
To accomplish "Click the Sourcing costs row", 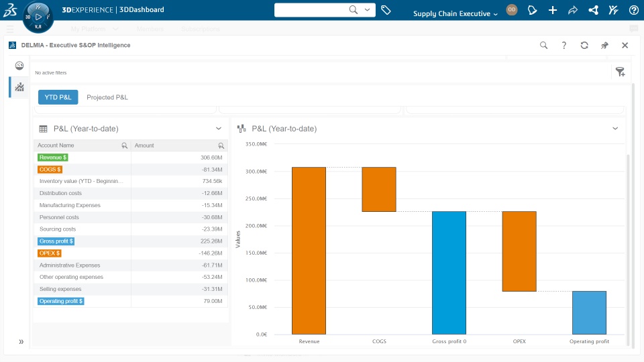I will pyautogui.click(x=130, y=229).
